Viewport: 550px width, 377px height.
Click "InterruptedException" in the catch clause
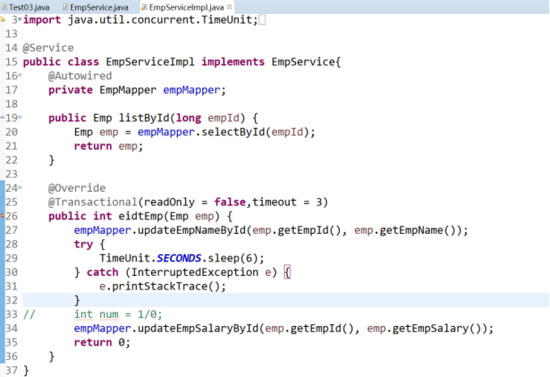click(x=195, y=272)
